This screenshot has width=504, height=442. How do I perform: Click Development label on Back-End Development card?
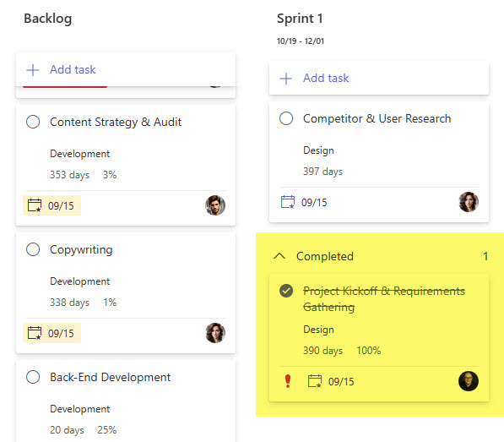point(79,409)
